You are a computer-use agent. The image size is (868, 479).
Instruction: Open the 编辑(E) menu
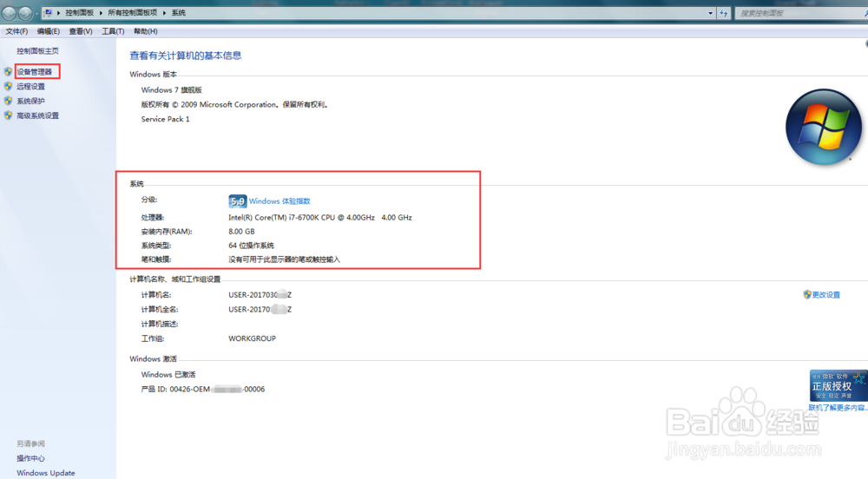tap(48, 31)
